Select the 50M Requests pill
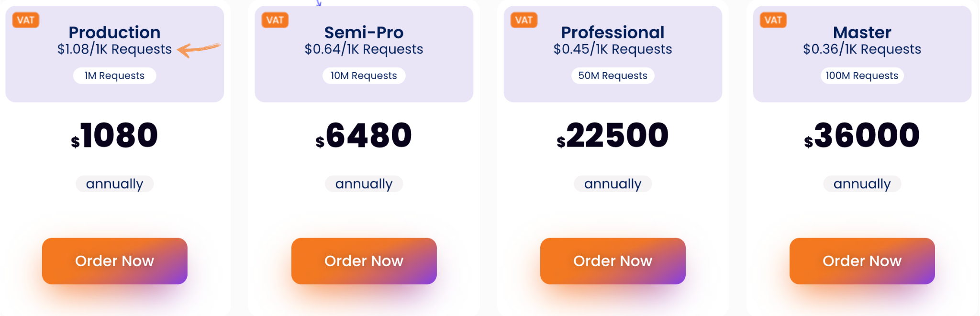 click(613, 76)
